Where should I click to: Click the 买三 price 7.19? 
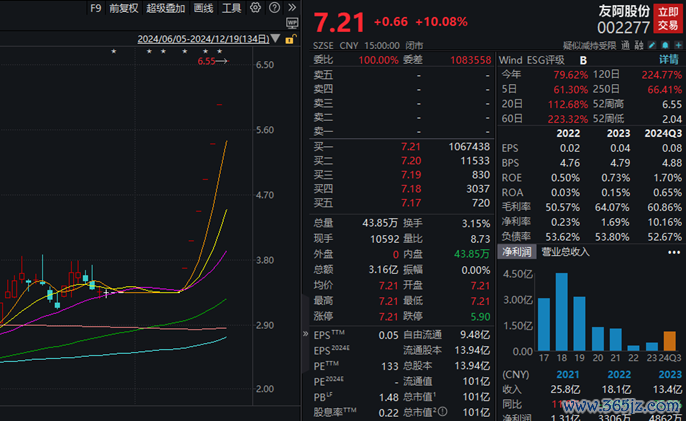click(x=411, y=175)
